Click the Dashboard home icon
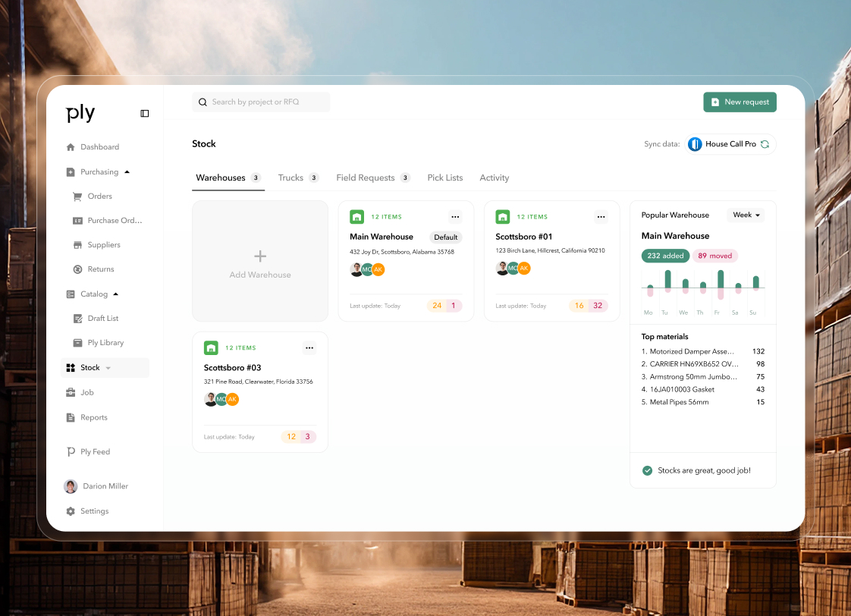This screenshot has width=851, height=616. point(71,147)
